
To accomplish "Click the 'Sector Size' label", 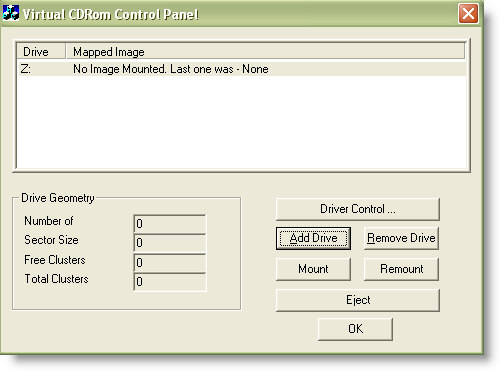I will pyautogui.click(x=51, y=240).
